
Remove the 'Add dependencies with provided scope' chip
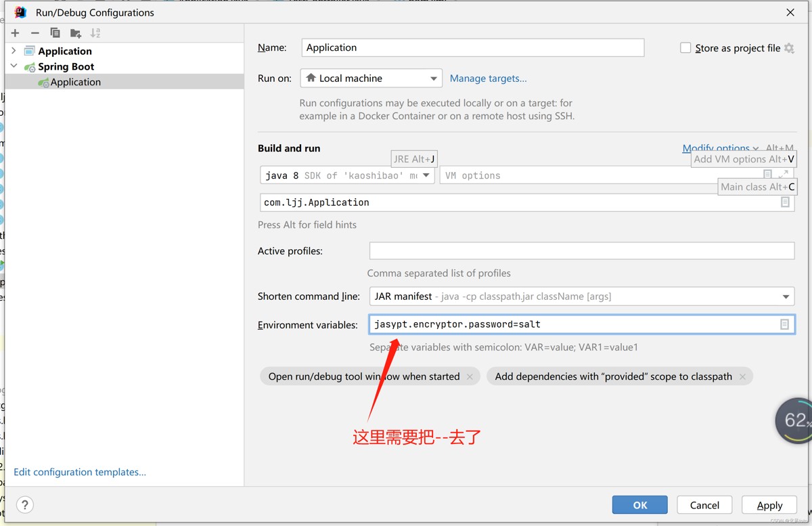tap(742, 376)
